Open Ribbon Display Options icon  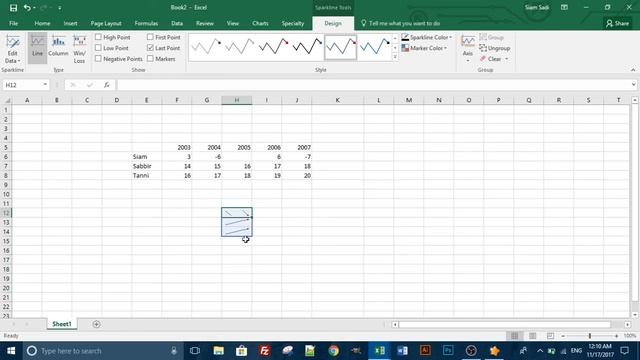click(564, 7)
